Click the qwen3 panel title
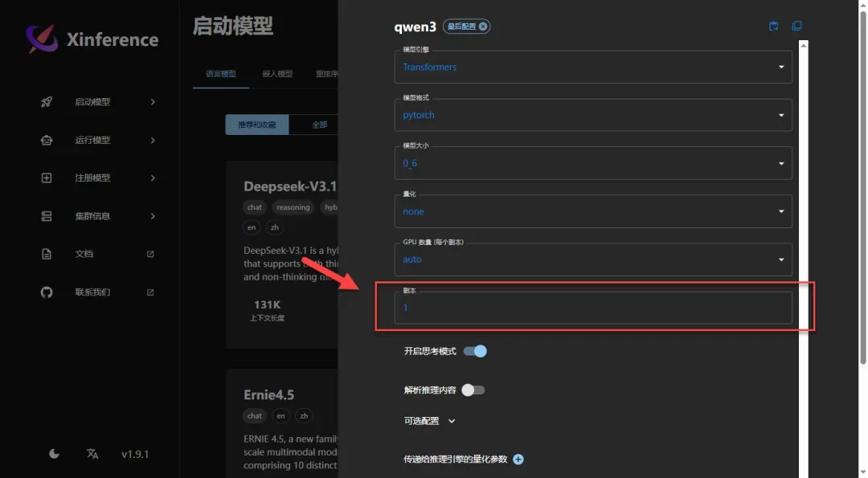The image size is (868, 478). point(416,27)
